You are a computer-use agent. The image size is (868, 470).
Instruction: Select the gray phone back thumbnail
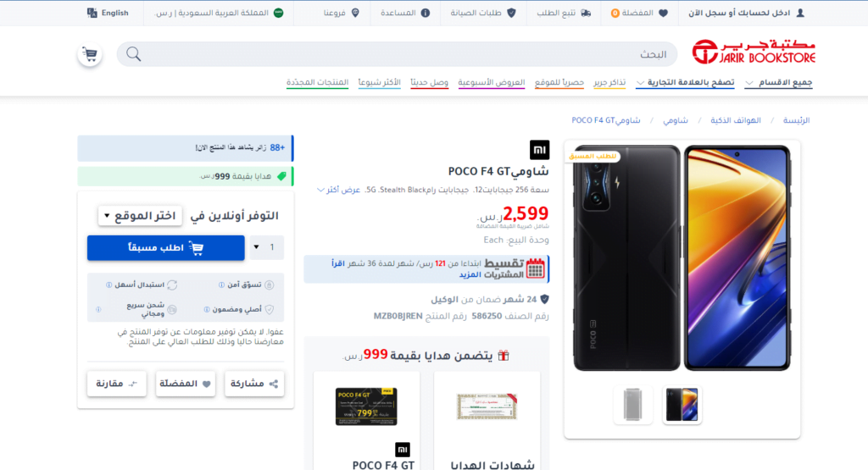(632, 405)
